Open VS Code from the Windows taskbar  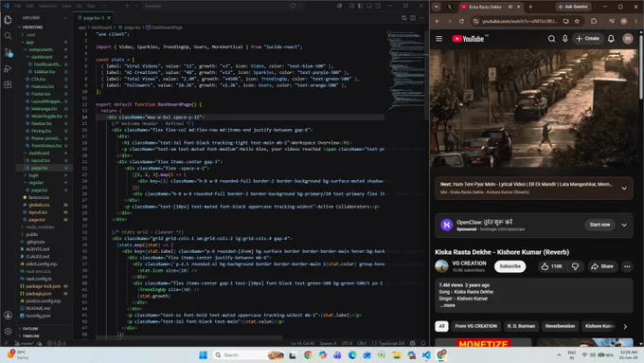tap(426, 354)
